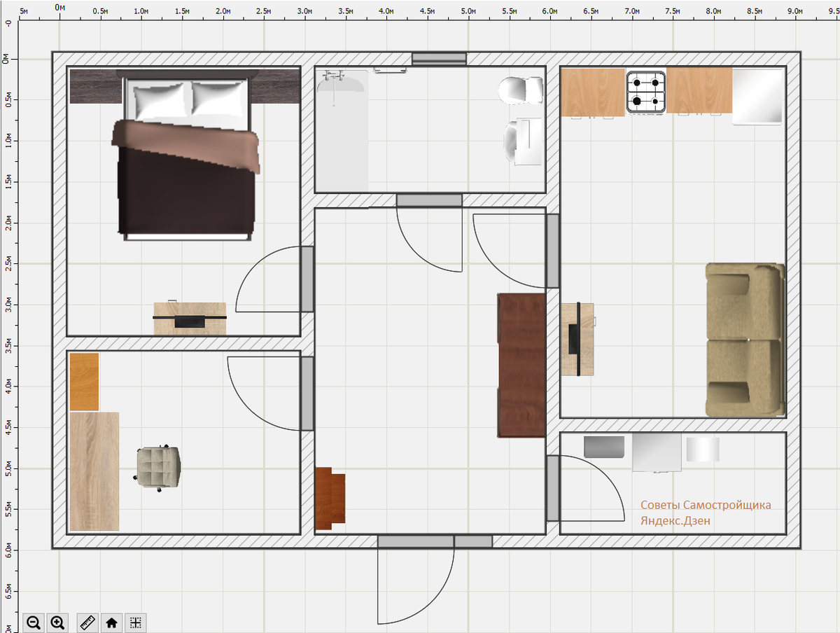Select the white refrigerator in the kitchen corner
This screenshot has height=633, width=840.
point(757,97)
